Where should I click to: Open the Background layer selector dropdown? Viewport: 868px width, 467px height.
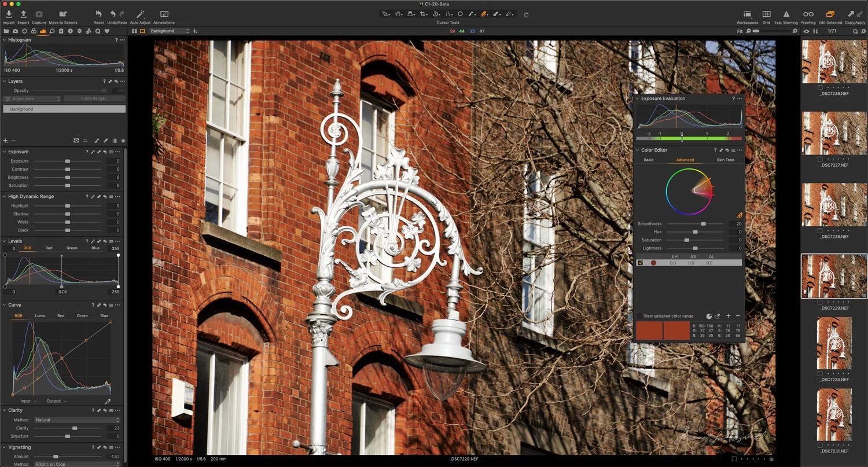169,31
